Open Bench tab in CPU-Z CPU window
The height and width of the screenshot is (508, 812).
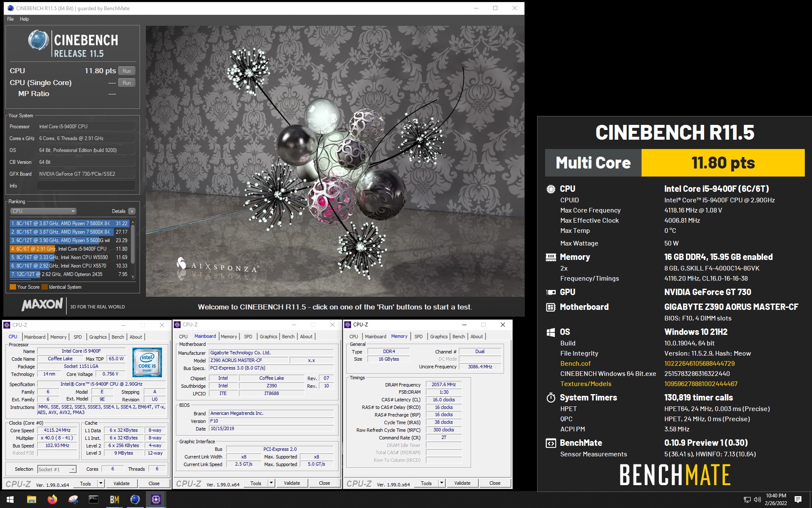(118, 337)
